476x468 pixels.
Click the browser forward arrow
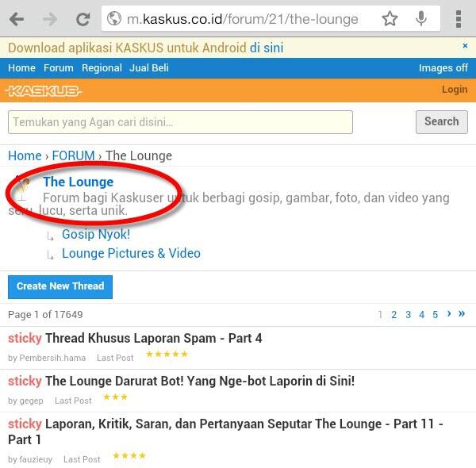pos(50,19)
